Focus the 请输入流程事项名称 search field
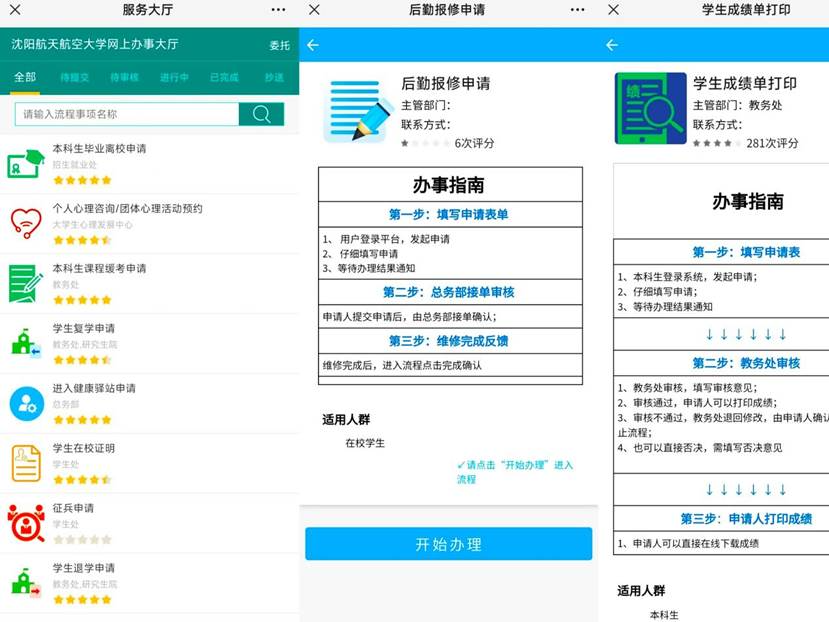829x622 pixels. pos(126,114)
